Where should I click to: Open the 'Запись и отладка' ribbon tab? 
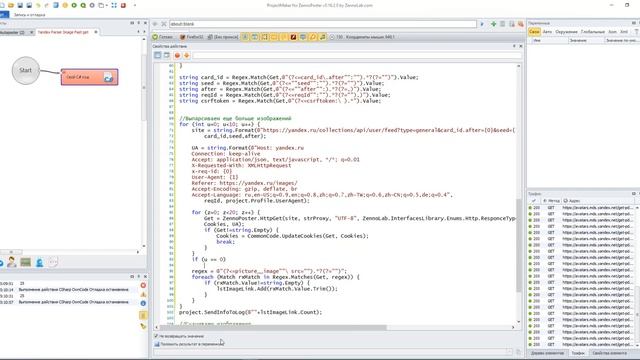pos(29,15)
